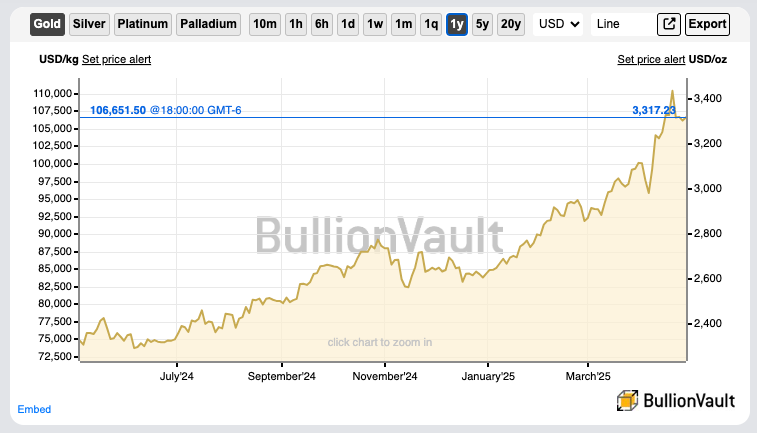Open the Line chart type dropdown
This screenshot has height=433, width=757.
(x=621, y=24)
